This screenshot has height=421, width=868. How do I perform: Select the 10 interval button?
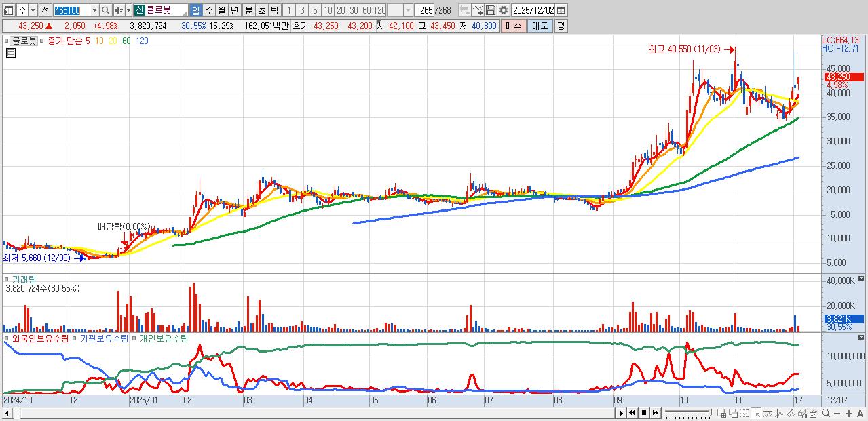click(x=328, y=10)
